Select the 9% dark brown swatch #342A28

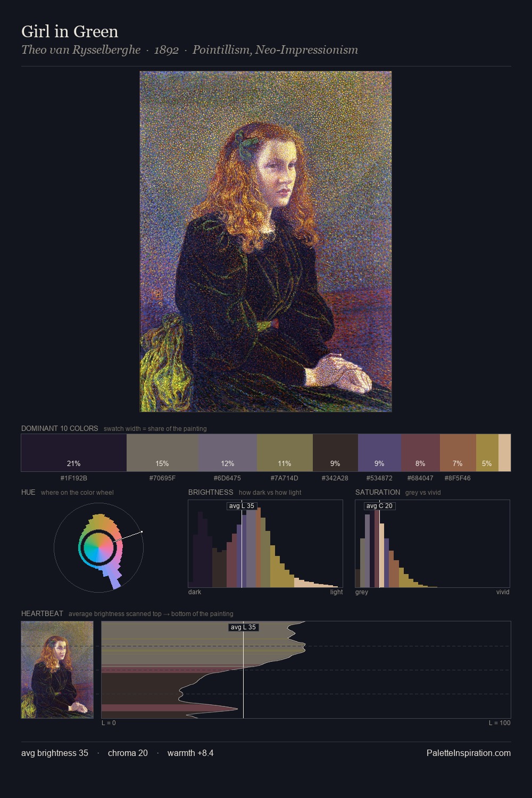click(x=335, y=453)
